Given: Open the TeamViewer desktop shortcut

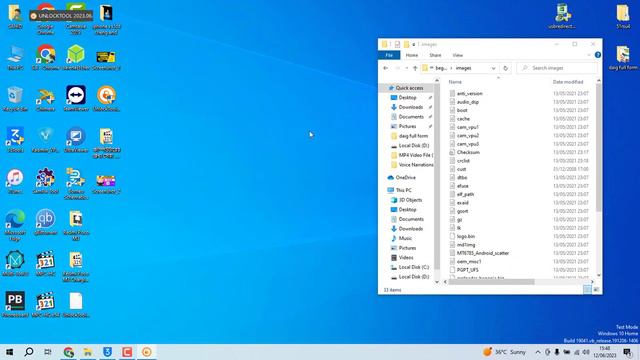Looking at the screenshot, I should pos(76,98).
